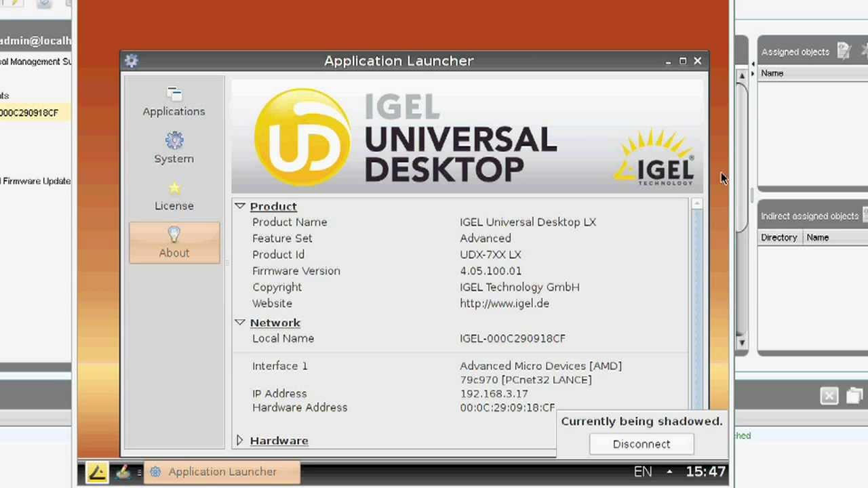868x488 pixels.
Task: Click the 15:47 taskbar clock
Action: coord(705,472)
